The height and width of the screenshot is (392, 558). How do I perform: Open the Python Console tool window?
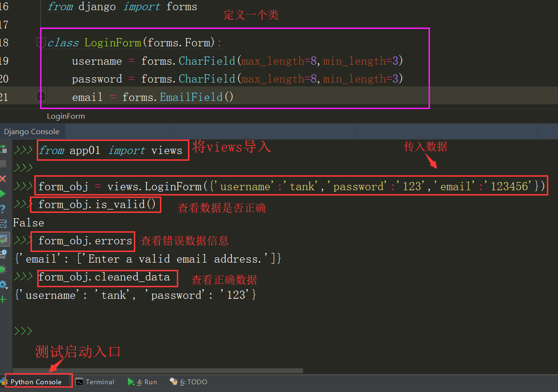(x=36, y=382)
